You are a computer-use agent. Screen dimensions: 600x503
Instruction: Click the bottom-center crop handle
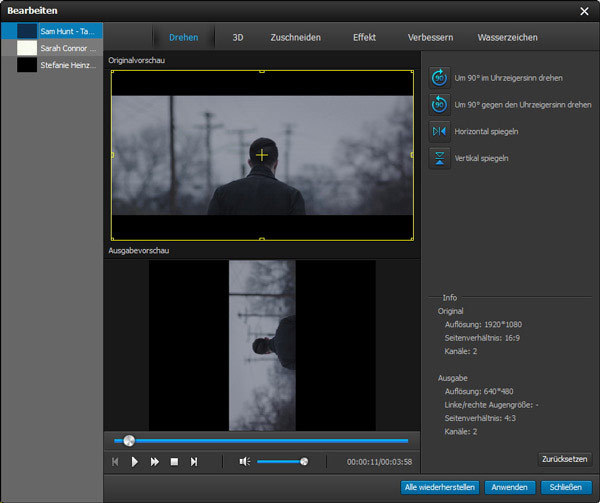click(x=262, y=239)
